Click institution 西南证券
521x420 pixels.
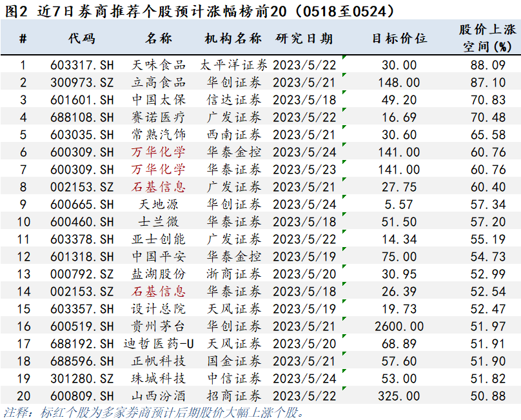pos(233,135)
